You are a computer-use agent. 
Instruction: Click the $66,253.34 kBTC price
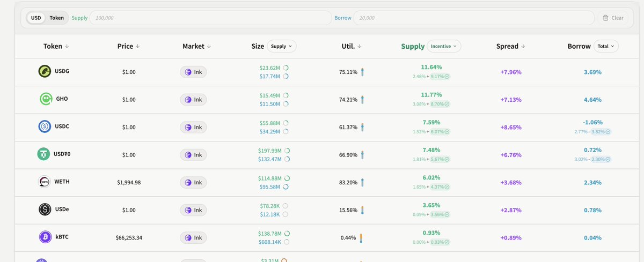[128, 238]
